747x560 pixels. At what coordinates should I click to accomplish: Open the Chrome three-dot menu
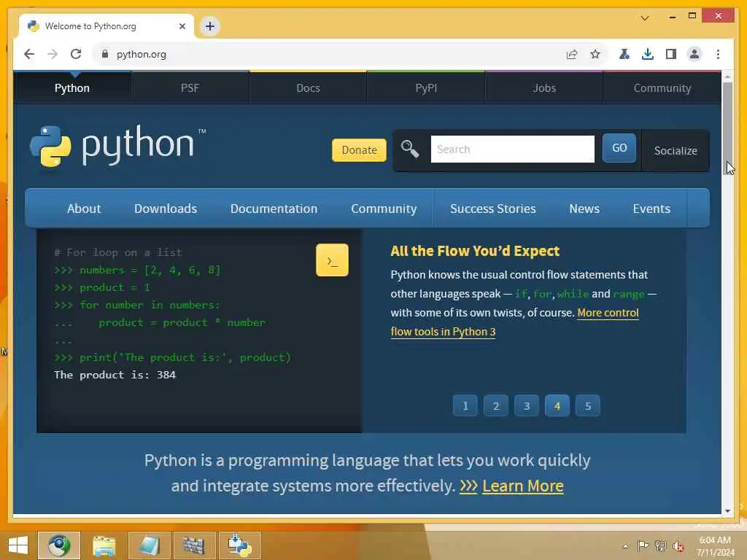tap(718, 54)
